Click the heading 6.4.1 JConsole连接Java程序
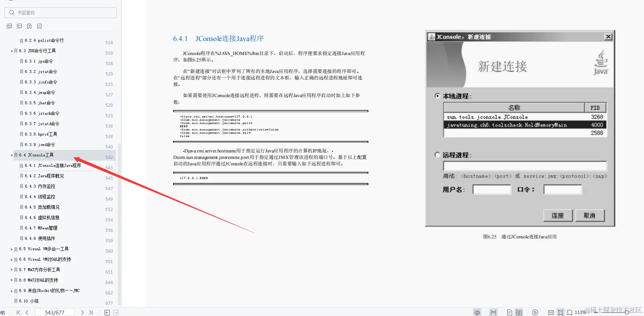Image resolution: width=644 pixels, height=316 pixels. coord(218,38)
